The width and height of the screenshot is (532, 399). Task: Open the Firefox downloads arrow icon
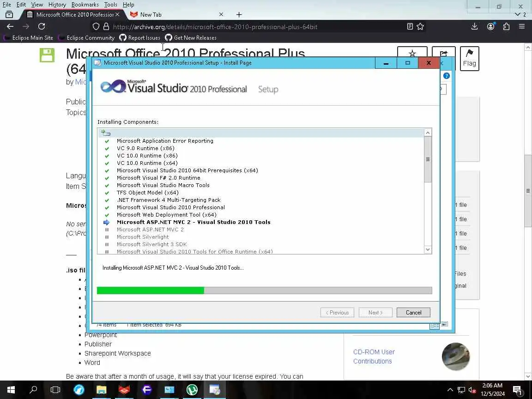[475, 26]
